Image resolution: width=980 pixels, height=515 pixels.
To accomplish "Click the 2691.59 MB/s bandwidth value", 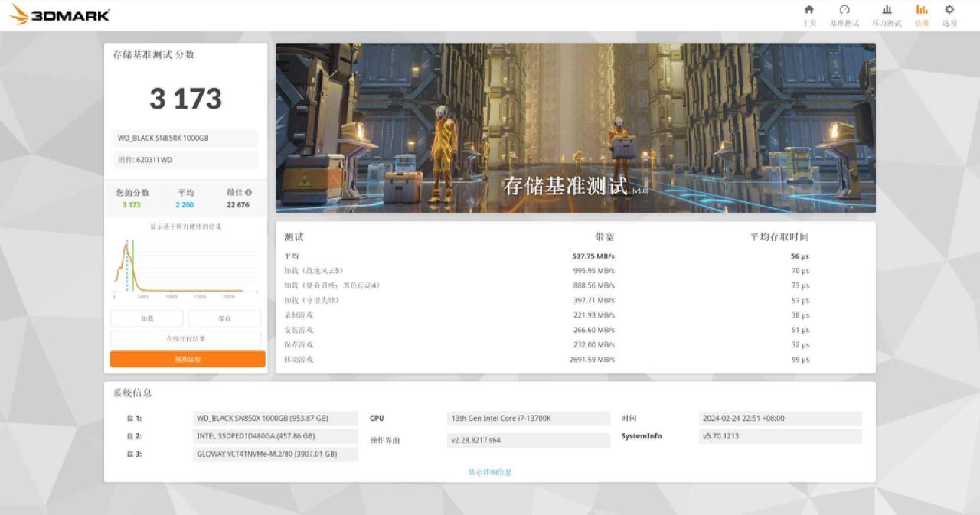I will point(592,360).
